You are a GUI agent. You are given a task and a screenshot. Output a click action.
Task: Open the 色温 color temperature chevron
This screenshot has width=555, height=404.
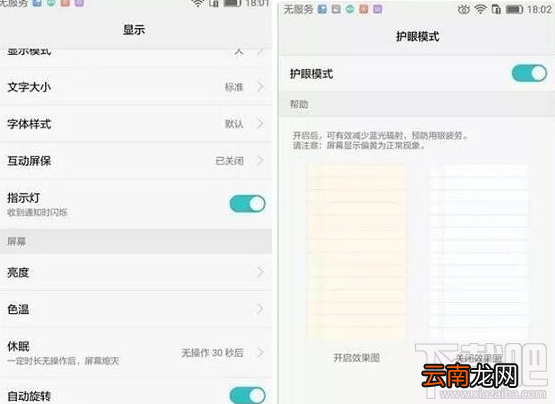click(261, 309)
